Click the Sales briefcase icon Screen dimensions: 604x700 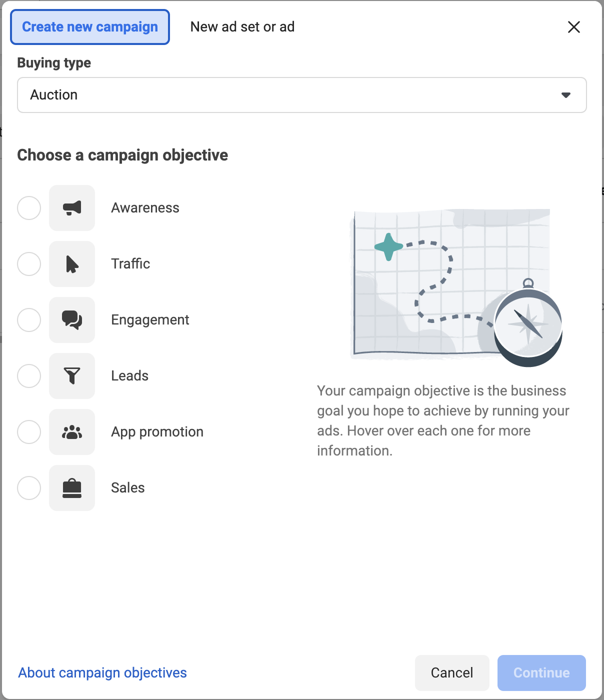pyautogui.click(x=72, y=488)
